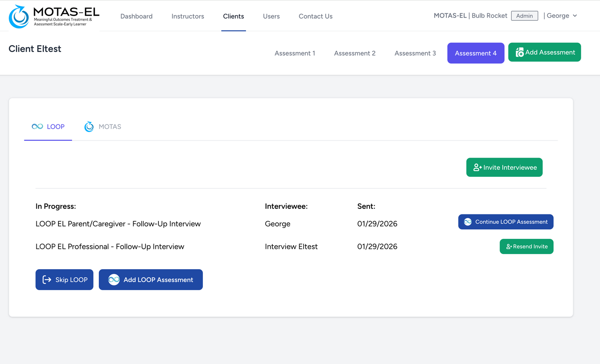Click the plus-document icon in Add Assessment
The height and width of the screenshot is (364, 600).
[x=519, y=52]
